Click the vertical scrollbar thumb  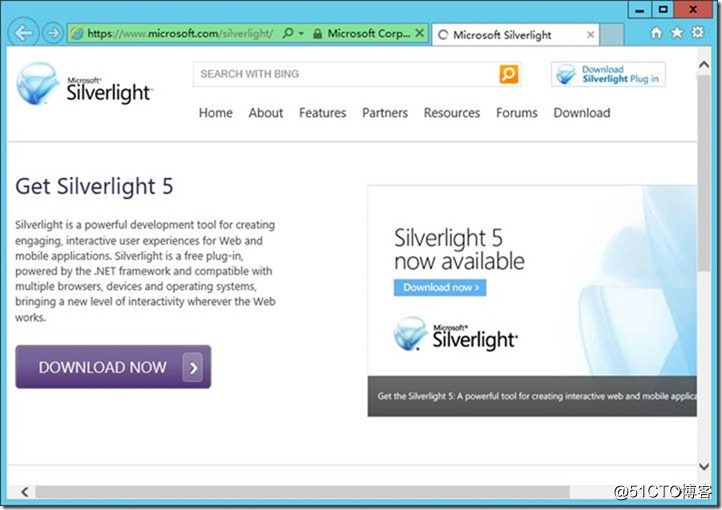pyautogui.click(x=704, y=173)
